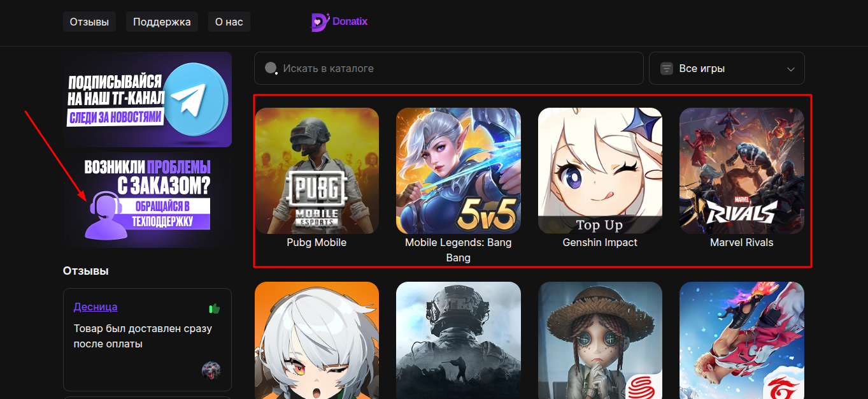Open the Garena skydiver game cover
The width and height of the screenshot is (868, 399).
(742, 340)
